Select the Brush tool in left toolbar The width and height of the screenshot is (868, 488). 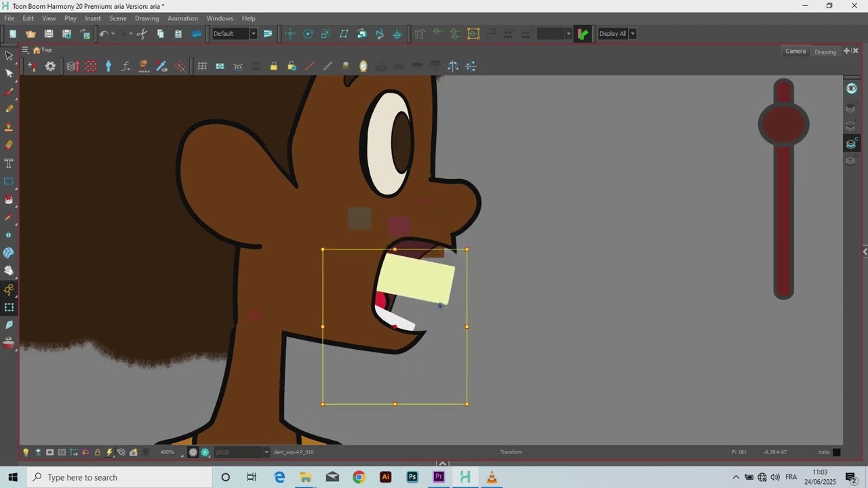coord(9,91)
